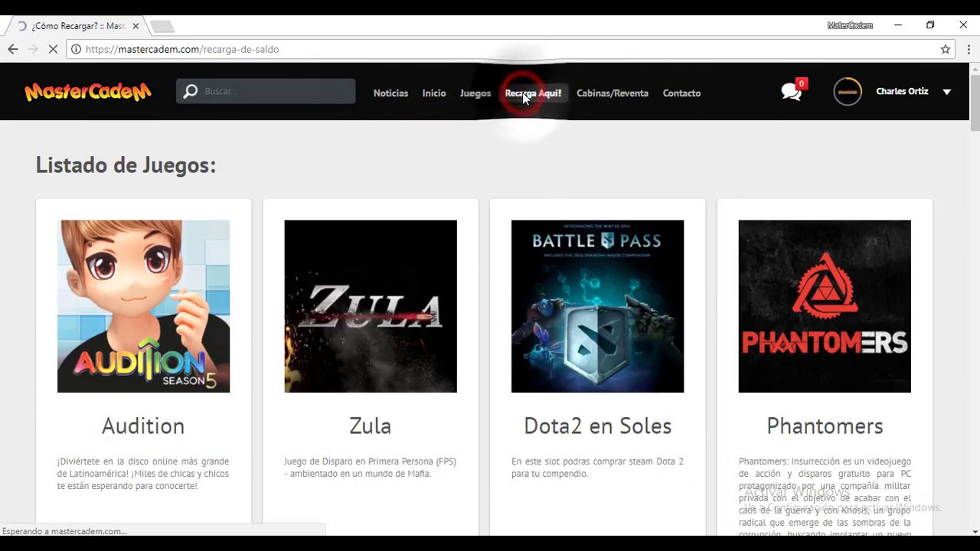Open Chrome three-dot menu
Image resolution: width=980 pixels, height=551 pixels.
click(969, 49)
